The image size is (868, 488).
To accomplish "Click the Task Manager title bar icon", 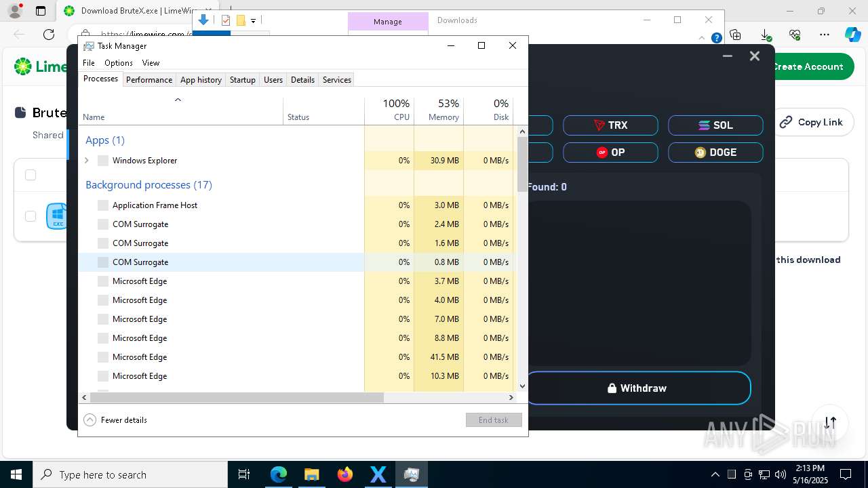I will [x=88, y=46].
